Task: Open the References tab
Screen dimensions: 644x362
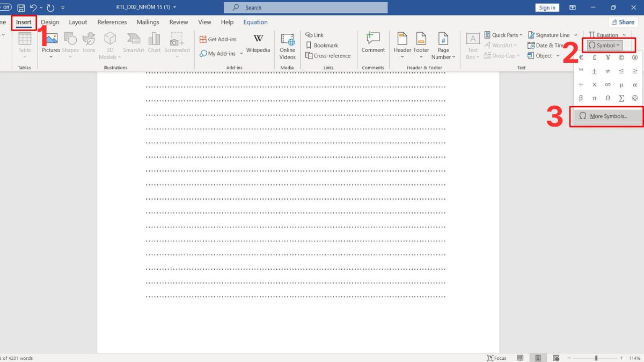Action: point(112,22)
